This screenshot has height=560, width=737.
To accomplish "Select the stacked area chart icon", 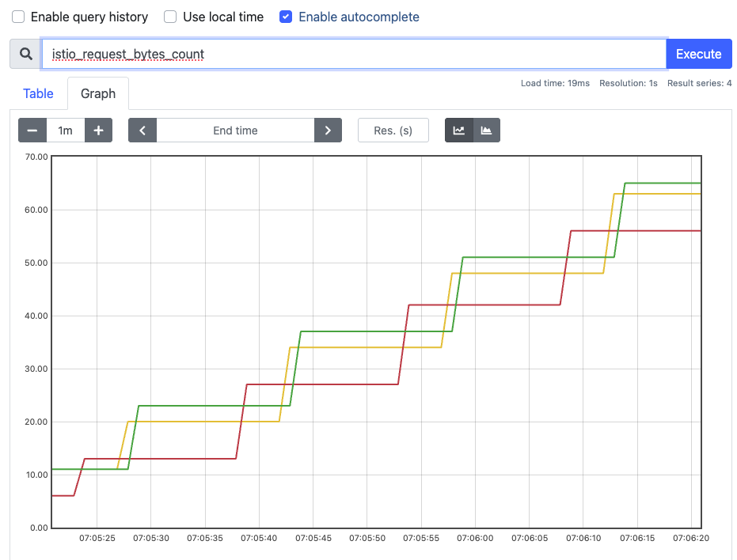I will point(487,131).
